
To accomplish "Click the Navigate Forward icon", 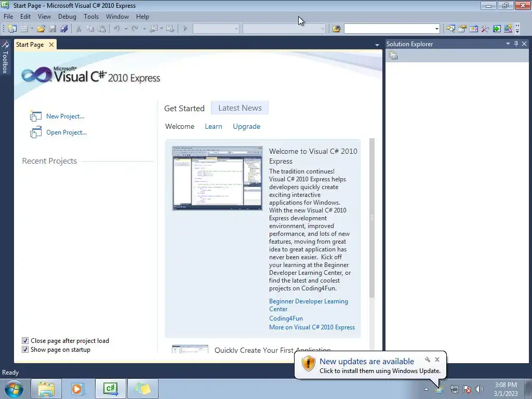I will click(170, 29).
